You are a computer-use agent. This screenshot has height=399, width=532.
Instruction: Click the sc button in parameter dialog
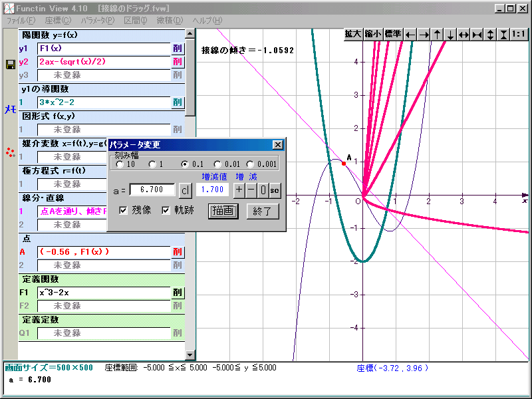coord(275,190)
